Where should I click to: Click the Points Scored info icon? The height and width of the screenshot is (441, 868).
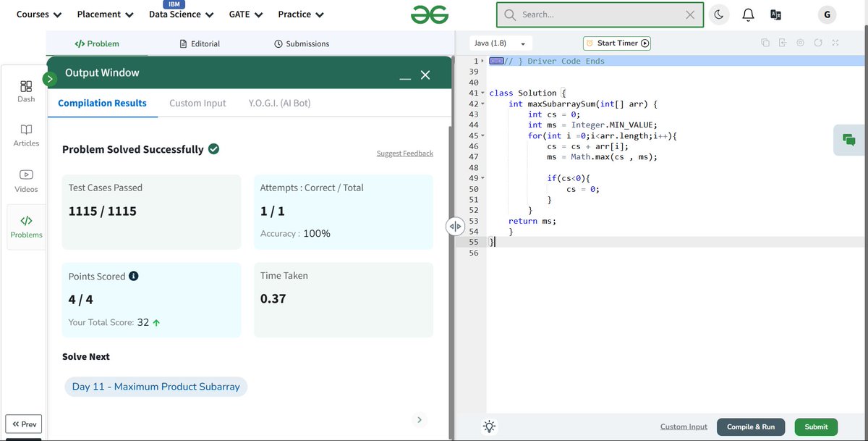click(133, 276)
